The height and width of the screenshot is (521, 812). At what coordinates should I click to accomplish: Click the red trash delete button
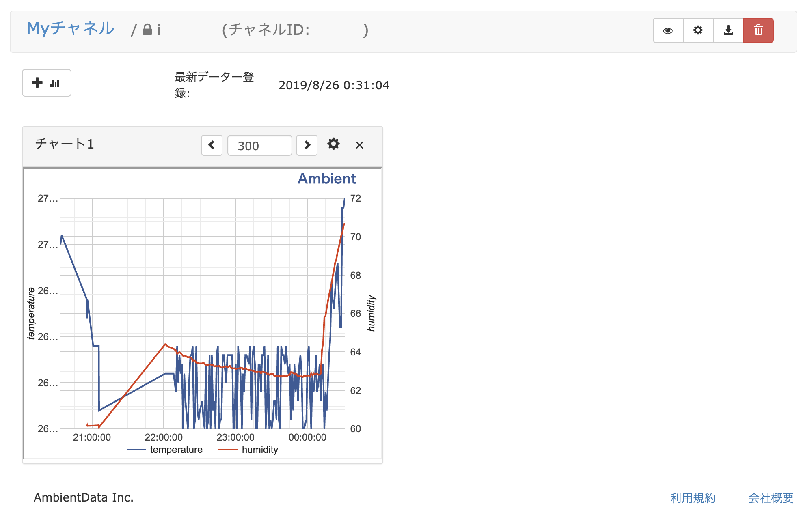[x=758, y=30]
